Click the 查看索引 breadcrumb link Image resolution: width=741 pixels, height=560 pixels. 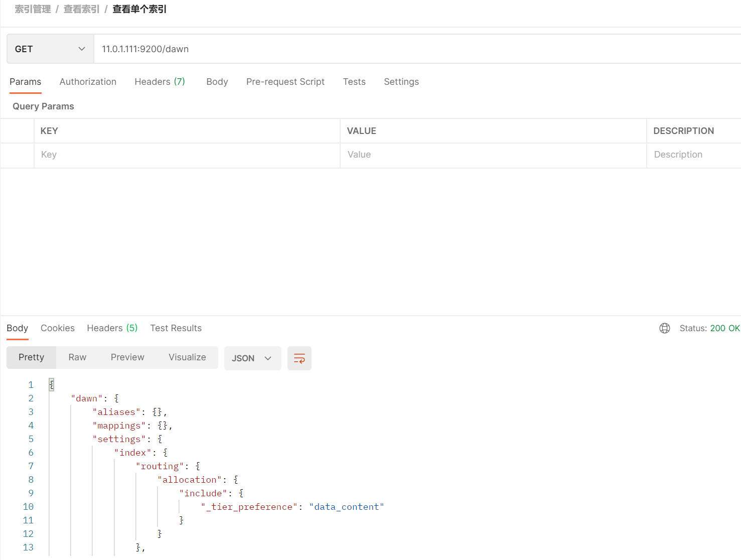tap(81, 9)
